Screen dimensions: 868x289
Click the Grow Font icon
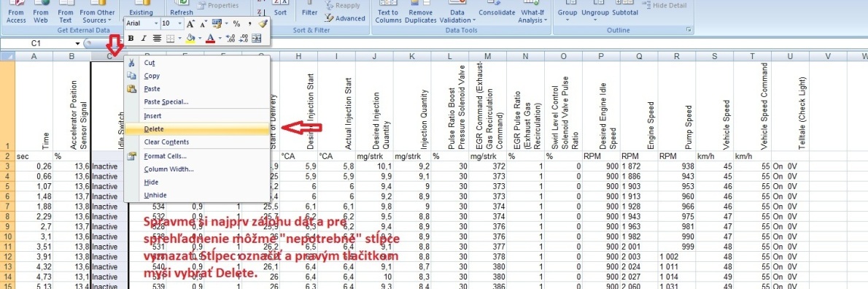click(190, 24)
